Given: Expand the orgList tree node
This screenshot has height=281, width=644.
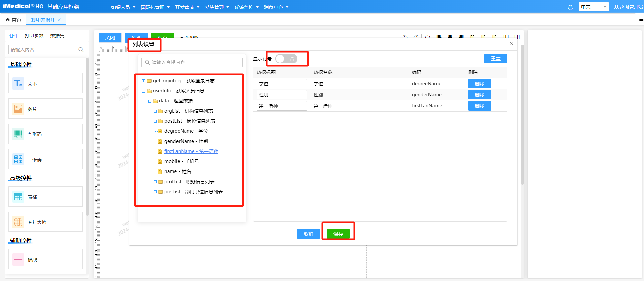Looking at the screenshot, I should click(x=155, y=111).
